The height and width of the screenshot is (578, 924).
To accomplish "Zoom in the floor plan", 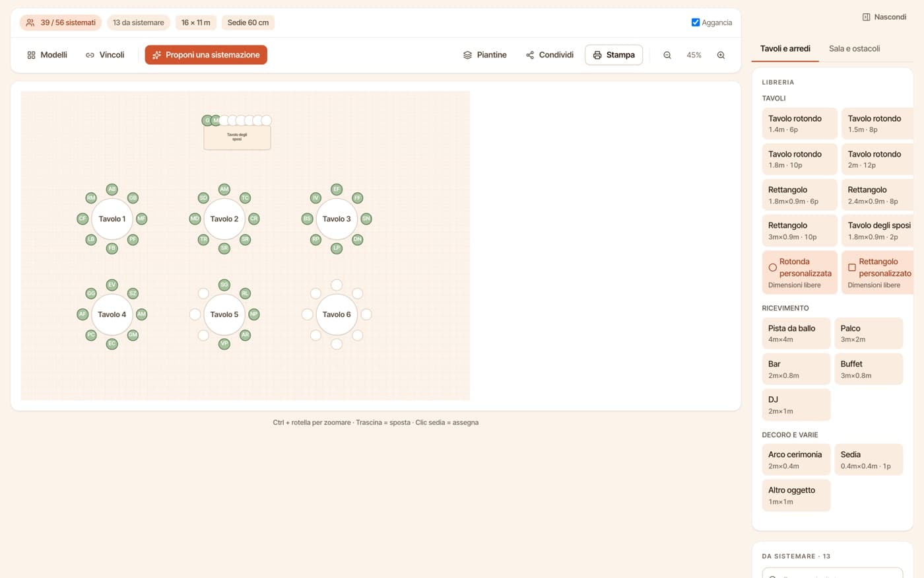I will pos(721,55).
